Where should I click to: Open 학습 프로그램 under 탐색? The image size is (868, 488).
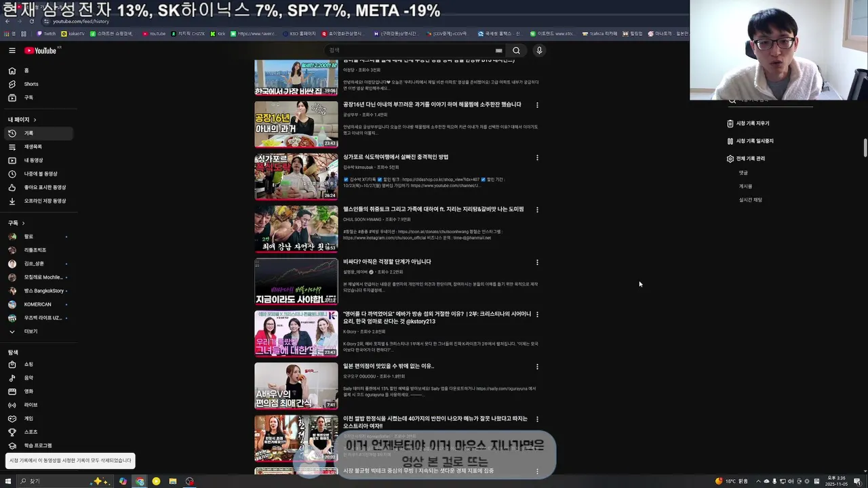click(37, 445)
